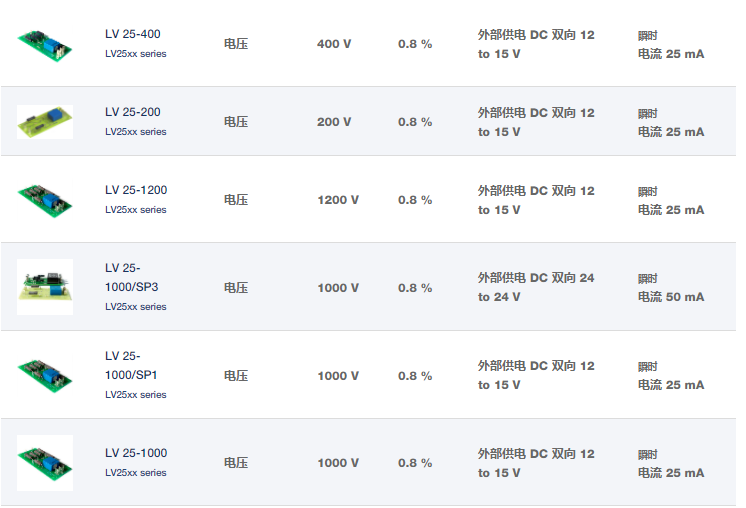Screen dimensions: 746x508
Task: Select the LV 25-1000/SP1 product name link
Action: pos(131,365)
